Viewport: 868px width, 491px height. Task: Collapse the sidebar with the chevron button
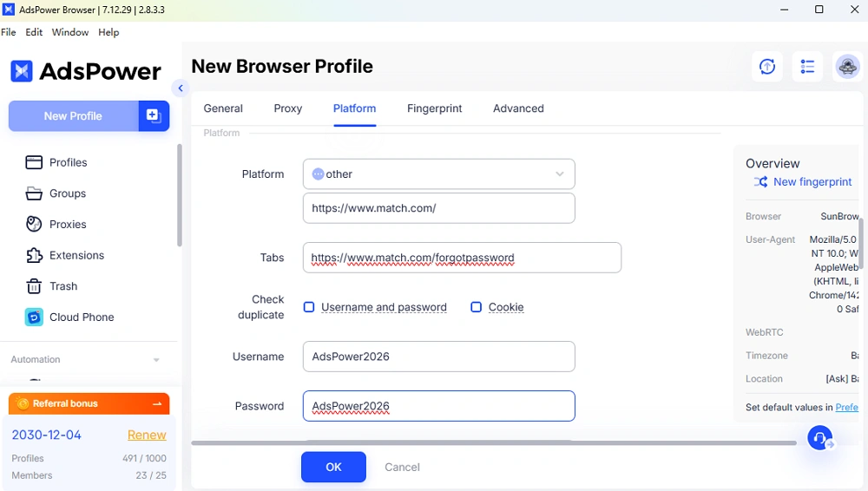click(181, 88)
